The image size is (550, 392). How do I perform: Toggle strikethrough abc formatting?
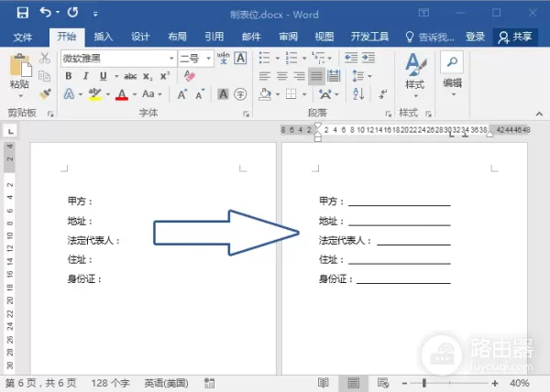coord(130,76)
